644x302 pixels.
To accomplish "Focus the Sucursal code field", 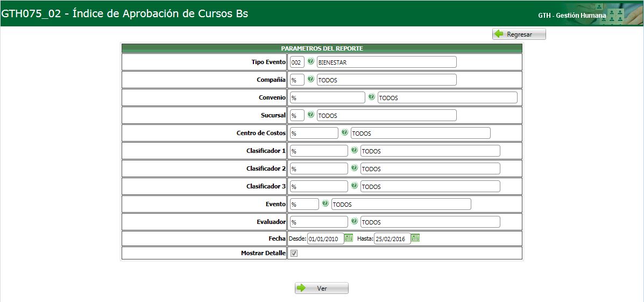I will coord(297,115).
